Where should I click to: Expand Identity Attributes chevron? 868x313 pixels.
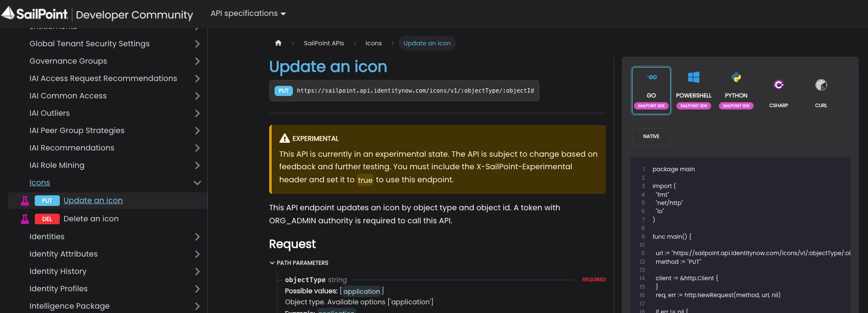[x=197, y=254]
